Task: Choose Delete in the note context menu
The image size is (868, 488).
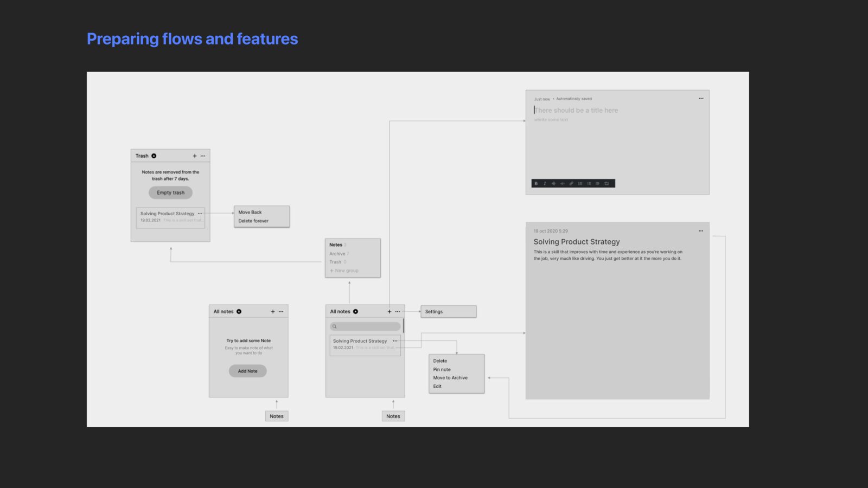Action: click(440, 361)
